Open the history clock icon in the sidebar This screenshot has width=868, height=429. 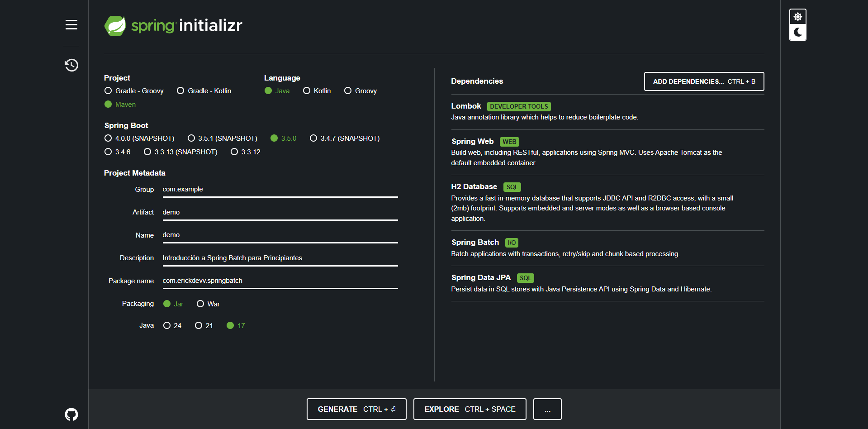click(71, 65)
